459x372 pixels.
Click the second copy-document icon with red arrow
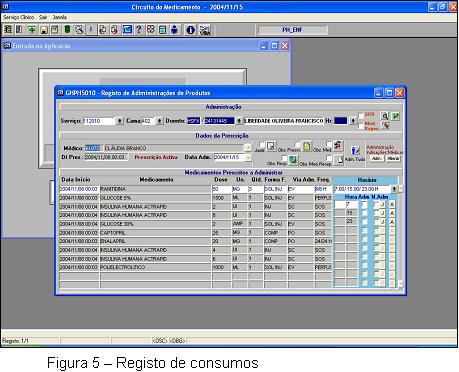coord(114,30)
